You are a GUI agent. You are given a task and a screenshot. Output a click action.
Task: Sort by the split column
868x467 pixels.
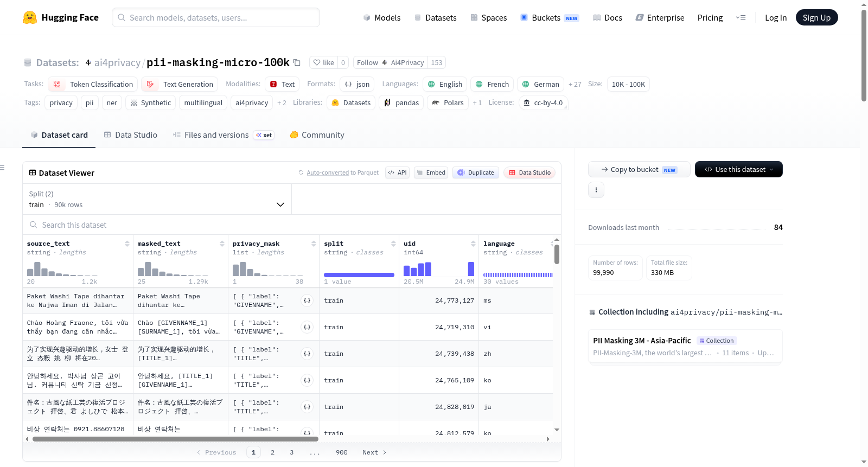[x=393, y=244]
